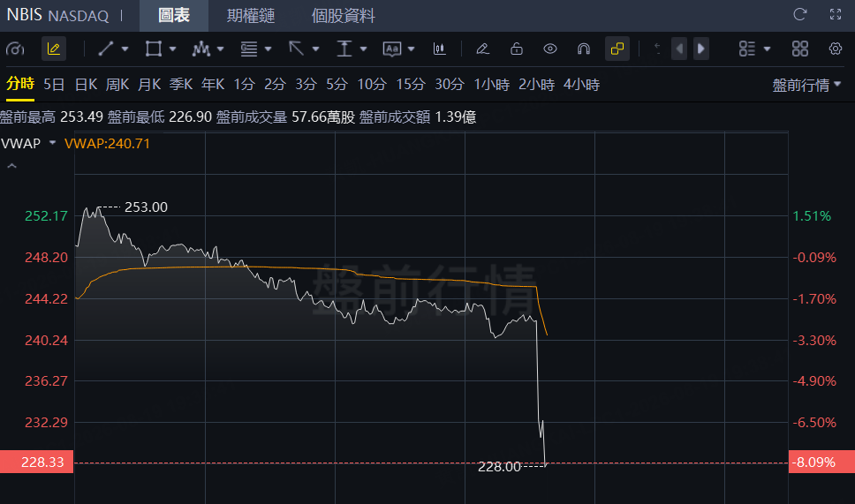Open the 盤前行情 session dropdown
The width and height of the screenshot is (855, 504).
tap(807, 85)
